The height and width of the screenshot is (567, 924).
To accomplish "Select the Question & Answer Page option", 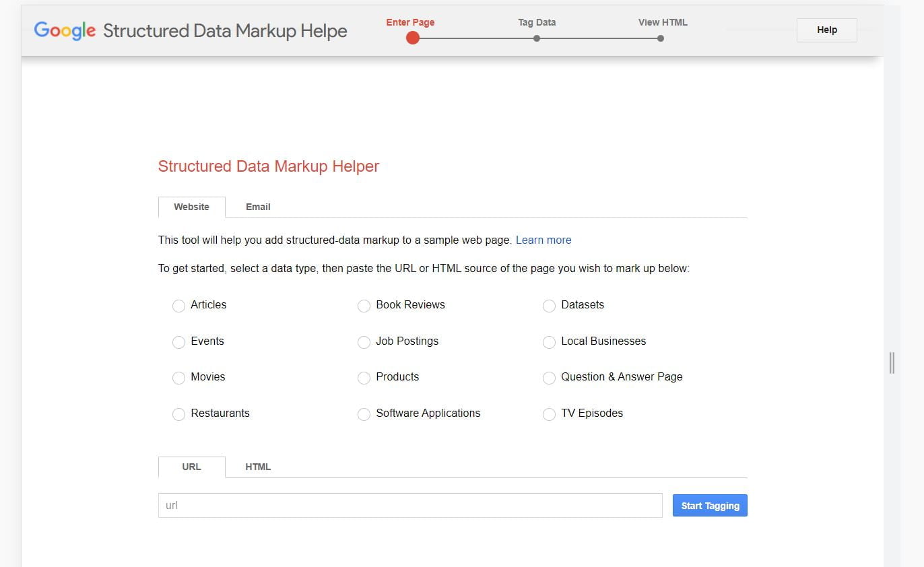I will 549,378.
